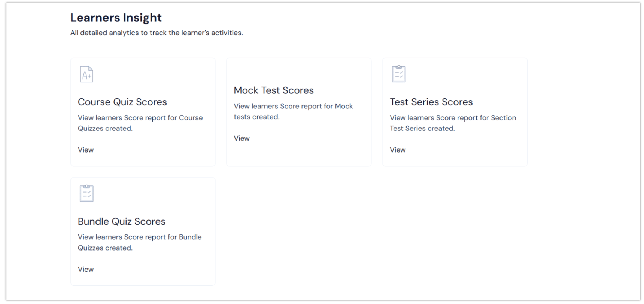Click the Learners Insight page heading
Viewport: 644px width, 304px height.
116,18
